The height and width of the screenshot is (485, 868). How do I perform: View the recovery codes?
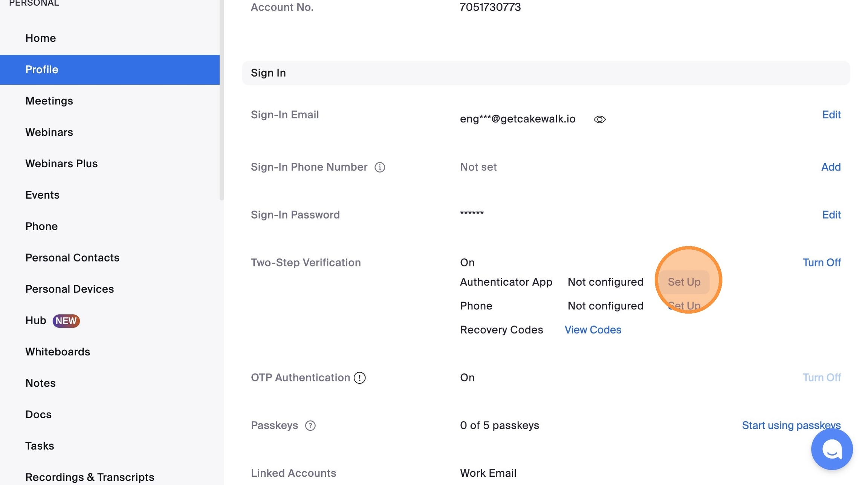pos(593,330)
